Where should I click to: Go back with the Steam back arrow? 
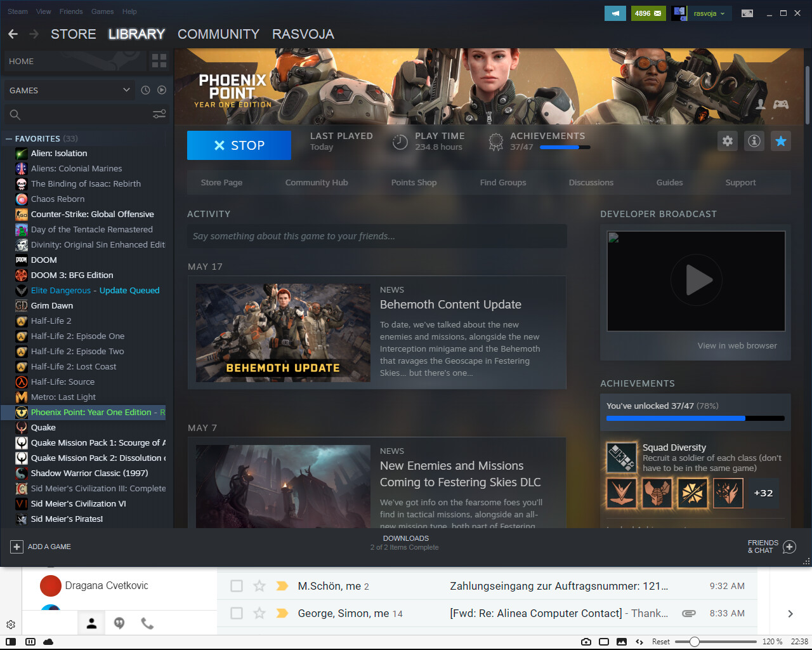[x=13, y=34]
